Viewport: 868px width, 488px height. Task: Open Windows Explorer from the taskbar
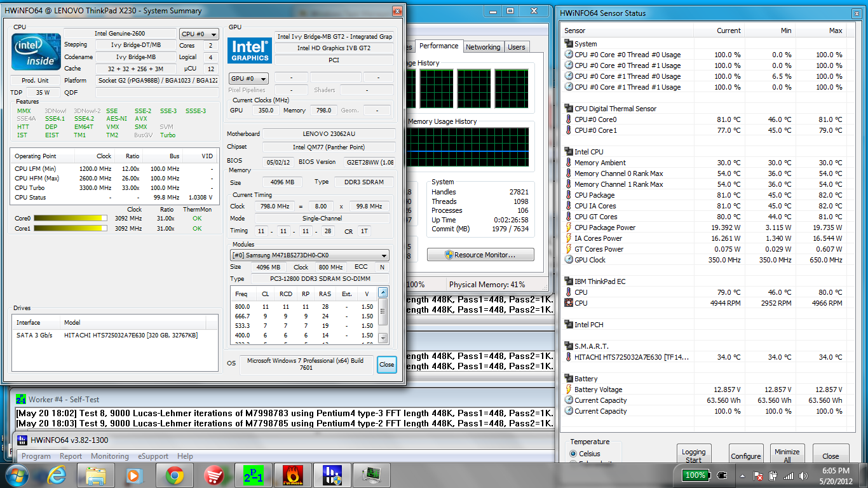click(x=96, y=475)
